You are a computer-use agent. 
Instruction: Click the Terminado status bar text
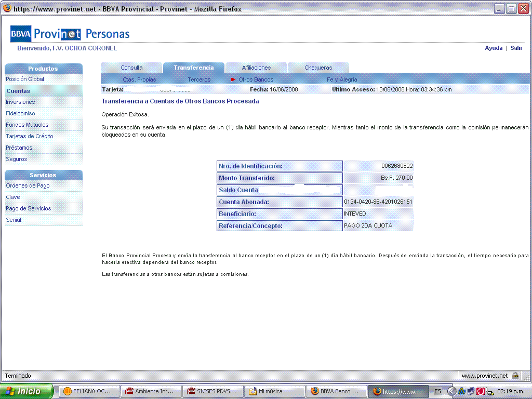[x=18, y=376]
